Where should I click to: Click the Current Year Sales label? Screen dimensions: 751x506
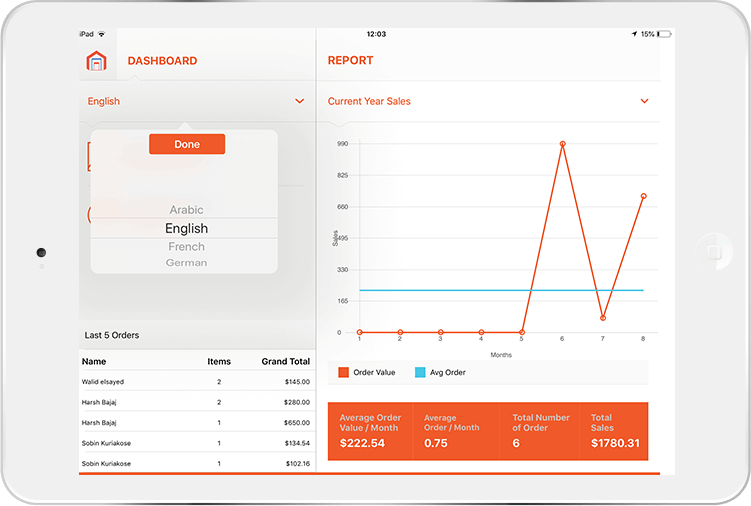click(x=369, y=101)
